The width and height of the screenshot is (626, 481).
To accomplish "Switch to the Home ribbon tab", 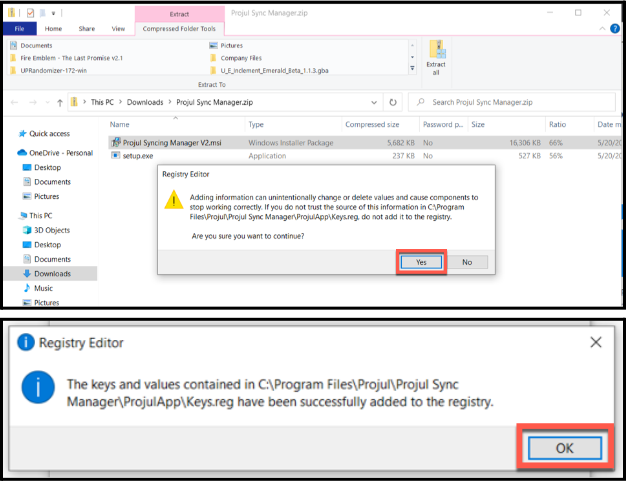I will pyautogui.click(x=53, y=28).
